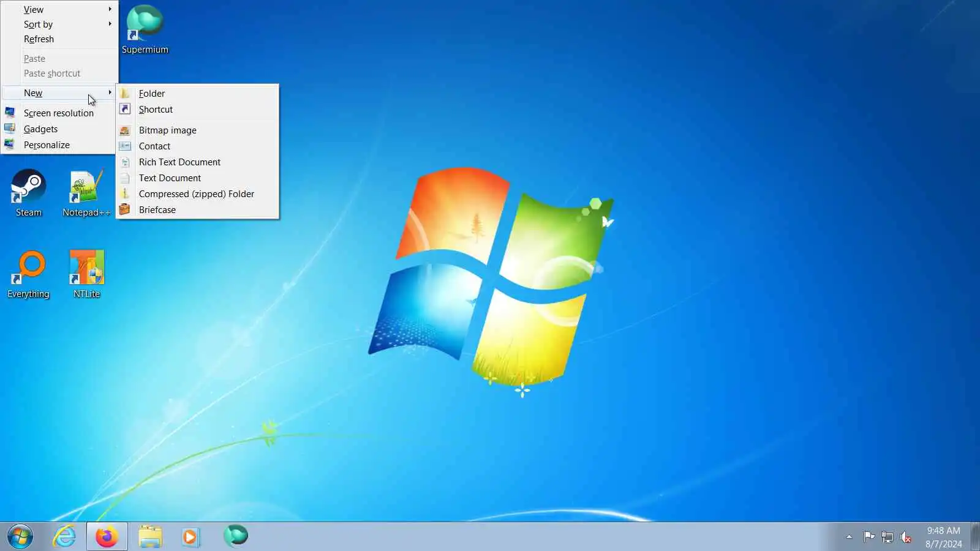
Task: Click the Briefcase icon in the submenu
Action: click(x=125, y=209)
